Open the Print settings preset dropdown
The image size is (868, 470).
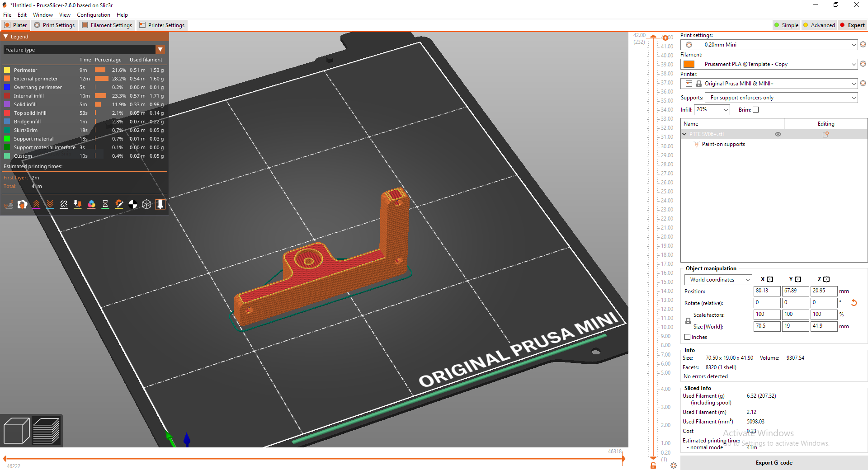click(769, 45)
